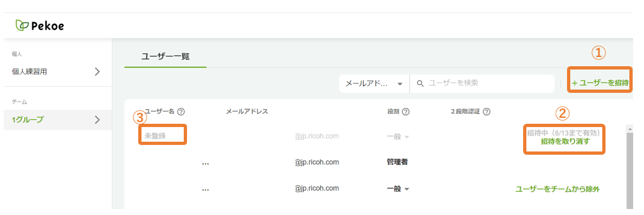Open 一般 role dropdown on last row
Image resolution: width=644 pixels, height=215 pixels.
coord(398,189)
